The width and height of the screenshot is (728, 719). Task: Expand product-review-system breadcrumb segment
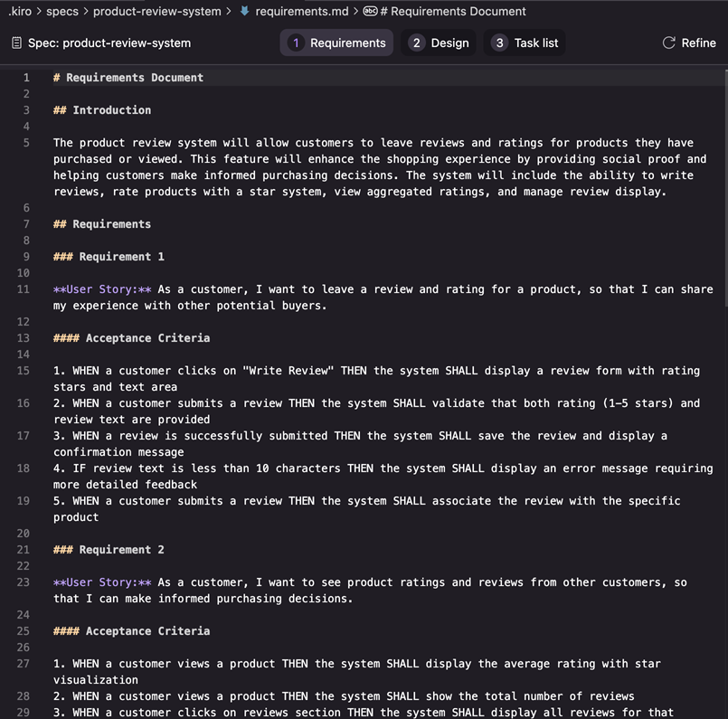pos(156,12)
